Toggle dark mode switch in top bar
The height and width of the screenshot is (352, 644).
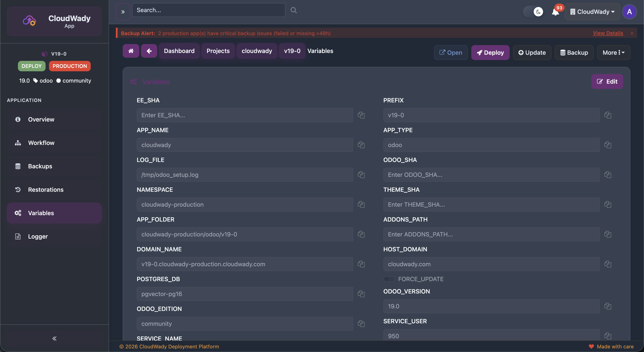click(533, 11)
